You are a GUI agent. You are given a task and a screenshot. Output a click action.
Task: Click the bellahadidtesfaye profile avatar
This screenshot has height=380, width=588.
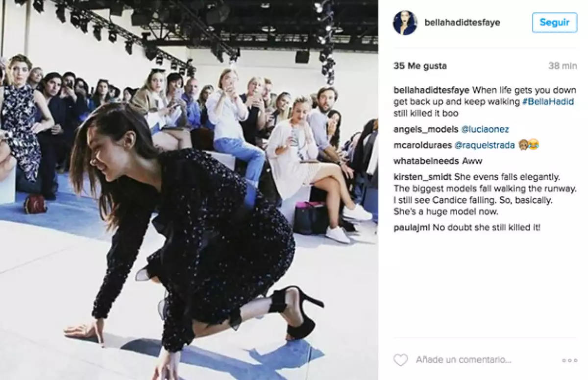click(405, 23)
